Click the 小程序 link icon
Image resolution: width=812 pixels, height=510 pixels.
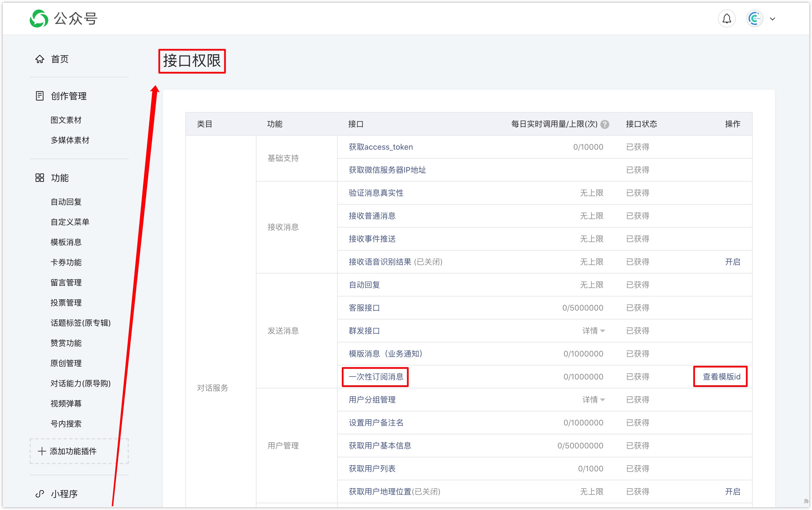(40, 494)
